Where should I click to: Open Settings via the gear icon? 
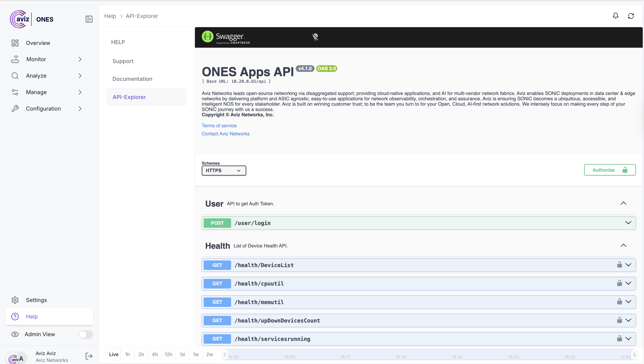pos(15,300)
